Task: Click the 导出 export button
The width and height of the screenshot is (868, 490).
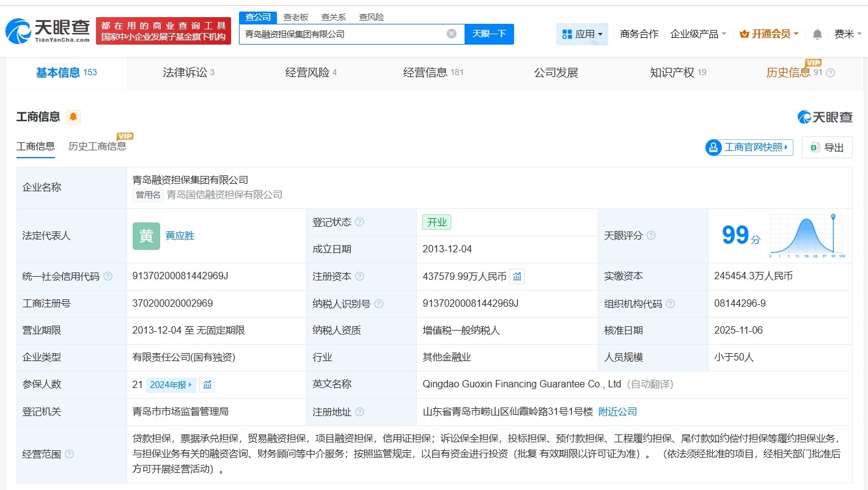Action: tap(827, 147)
